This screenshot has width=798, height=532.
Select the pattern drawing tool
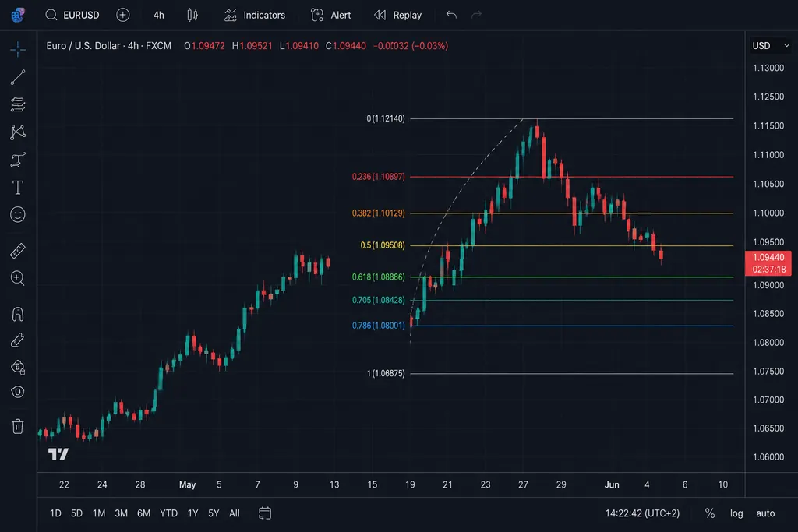point(18,132)
